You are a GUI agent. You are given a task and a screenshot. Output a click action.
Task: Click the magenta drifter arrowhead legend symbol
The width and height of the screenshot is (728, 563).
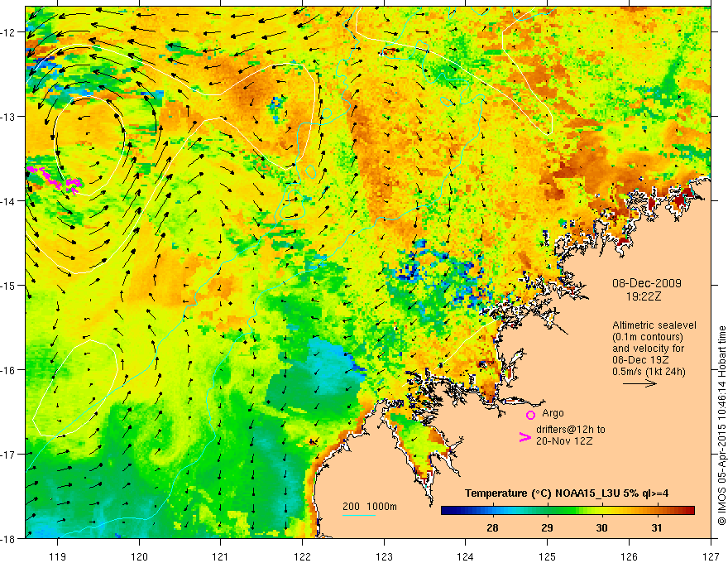point(524,436)
